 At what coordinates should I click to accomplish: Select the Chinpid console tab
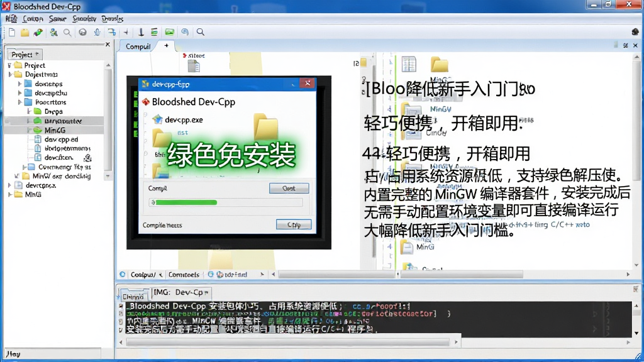coord(133,296)
